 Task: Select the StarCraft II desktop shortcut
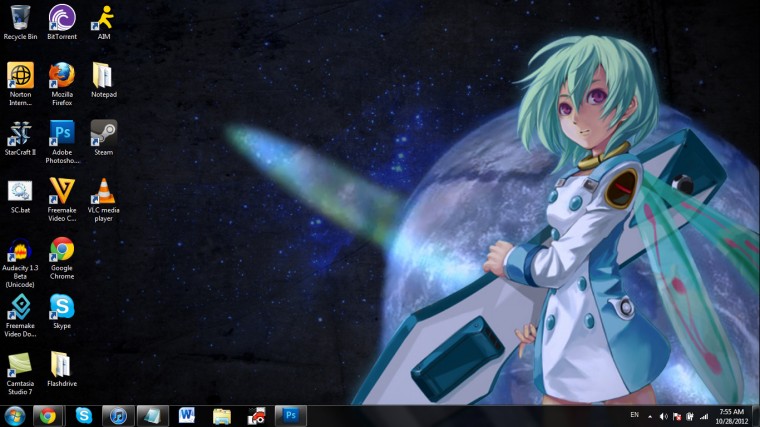click(x=20, y=138)
